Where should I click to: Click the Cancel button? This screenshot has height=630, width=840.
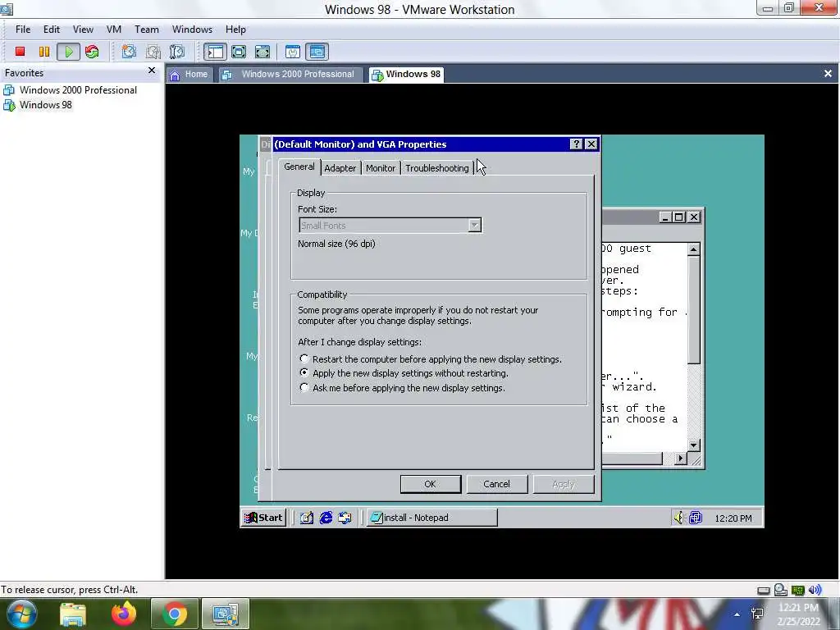(496, 484)
